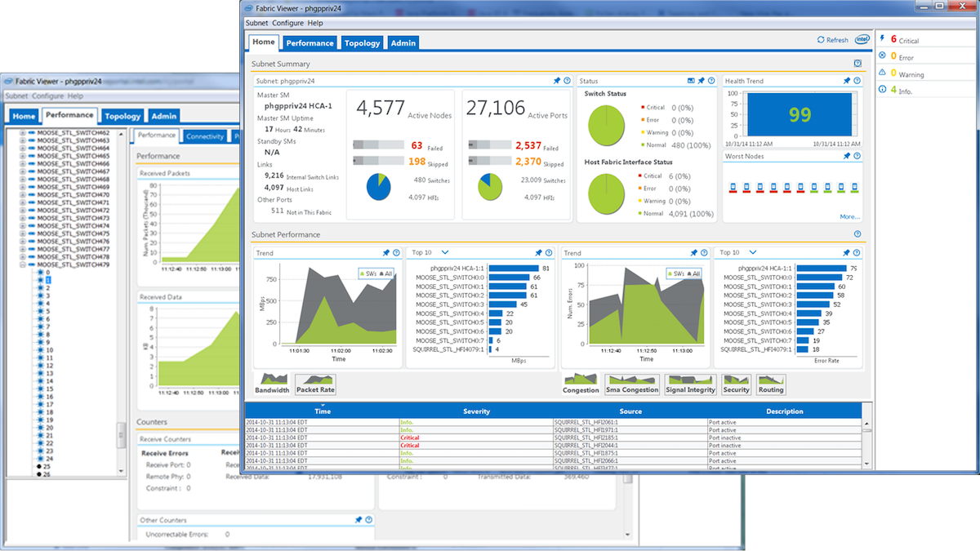Select the Bandwidth chart toggle

coord(272,384)
